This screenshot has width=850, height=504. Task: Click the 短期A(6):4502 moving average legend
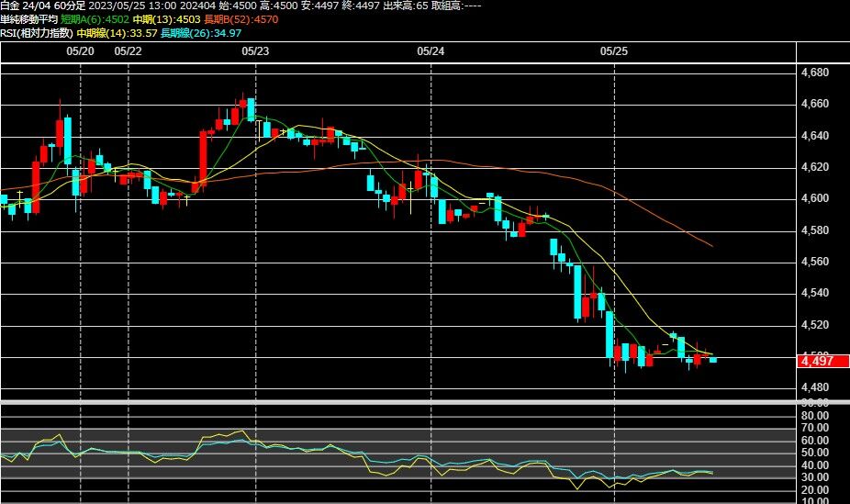pos(95,19)
